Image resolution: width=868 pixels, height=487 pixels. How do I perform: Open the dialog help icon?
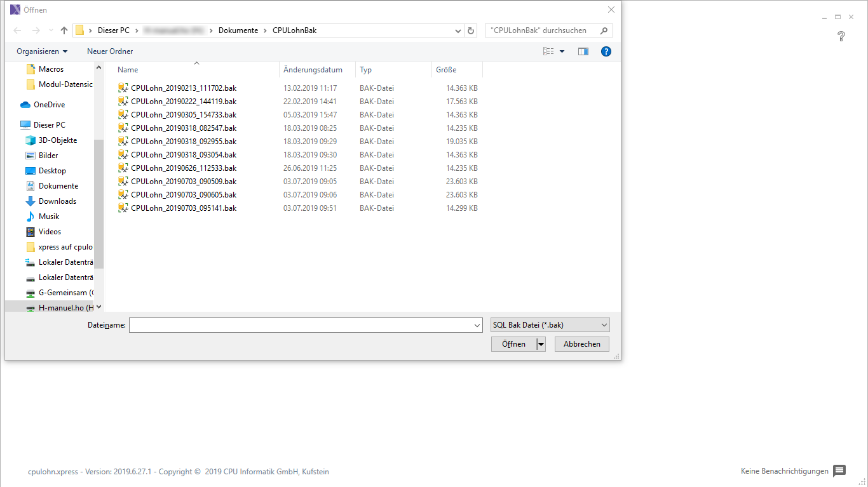606,51
